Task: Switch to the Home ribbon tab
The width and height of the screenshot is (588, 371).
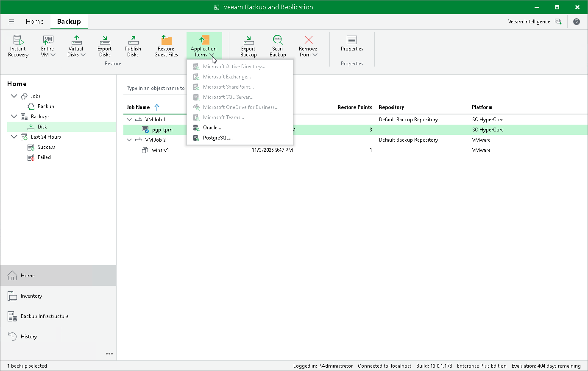Action: click(x=34, y=22)
